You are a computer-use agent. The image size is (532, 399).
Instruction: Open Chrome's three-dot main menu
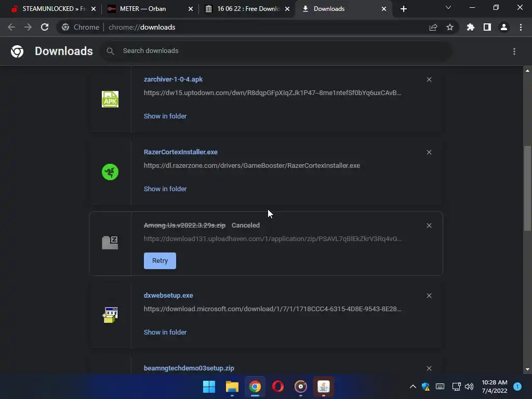(x=521, y=27)
